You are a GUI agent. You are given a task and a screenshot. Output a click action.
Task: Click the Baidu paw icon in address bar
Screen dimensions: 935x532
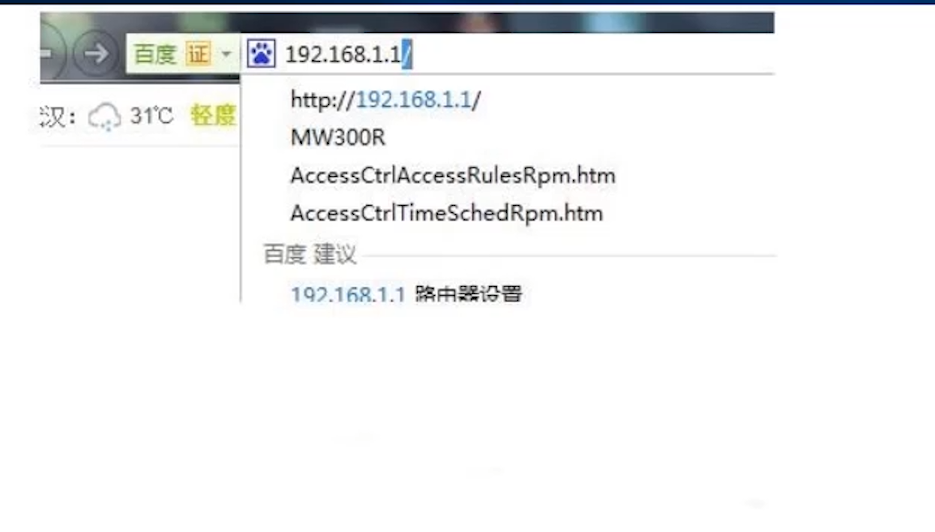[261, 54]
